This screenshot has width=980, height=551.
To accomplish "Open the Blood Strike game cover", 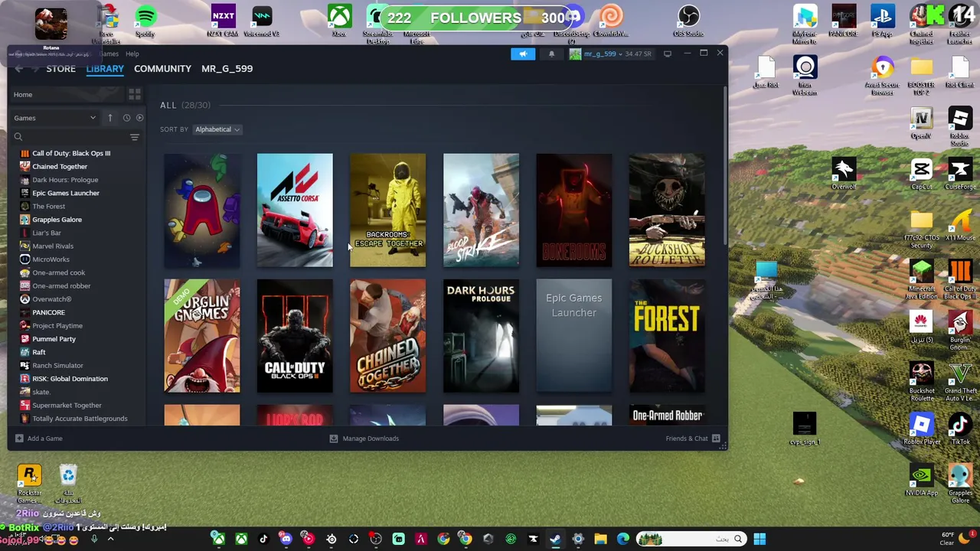I will (x=481, y=210).
